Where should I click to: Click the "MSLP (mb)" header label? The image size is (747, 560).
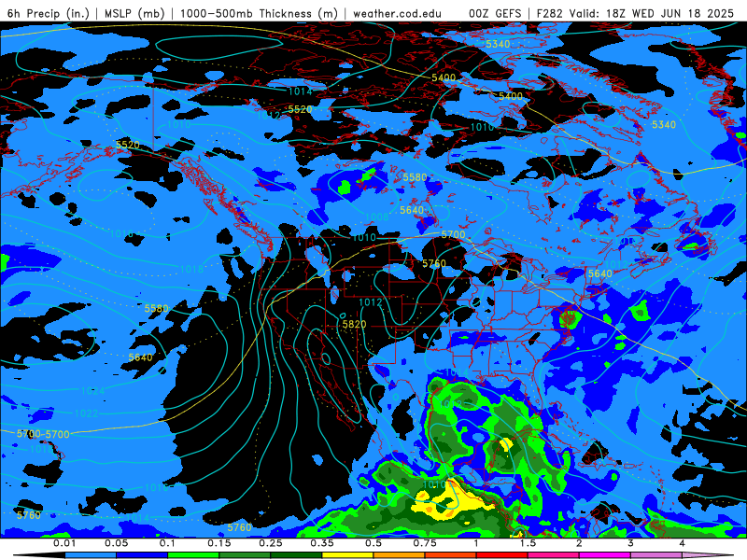click(134, 13)
